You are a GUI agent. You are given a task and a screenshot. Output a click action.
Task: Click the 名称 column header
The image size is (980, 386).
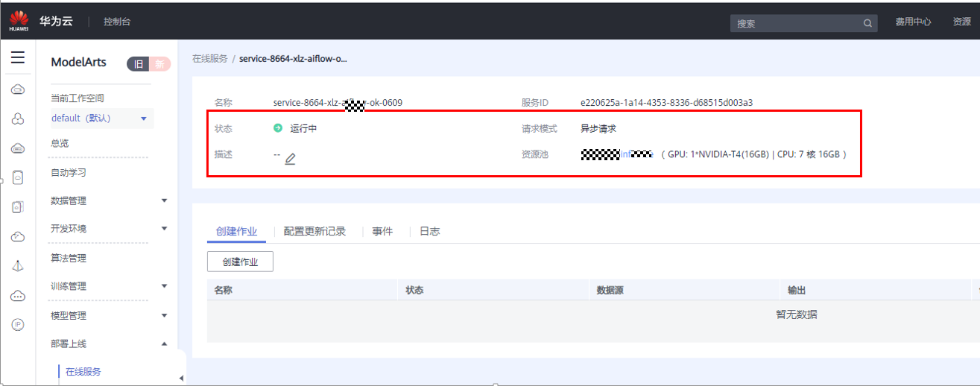pos(223,290)
